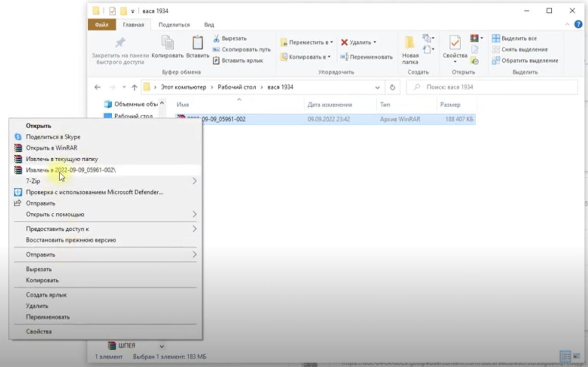Click Снять выделение
Viewport: 588px width, 367px height.
pos(520,49)
